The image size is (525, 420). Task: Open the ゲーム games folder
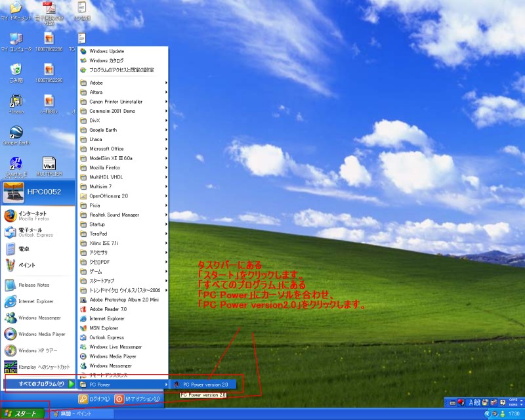(123, 271)
